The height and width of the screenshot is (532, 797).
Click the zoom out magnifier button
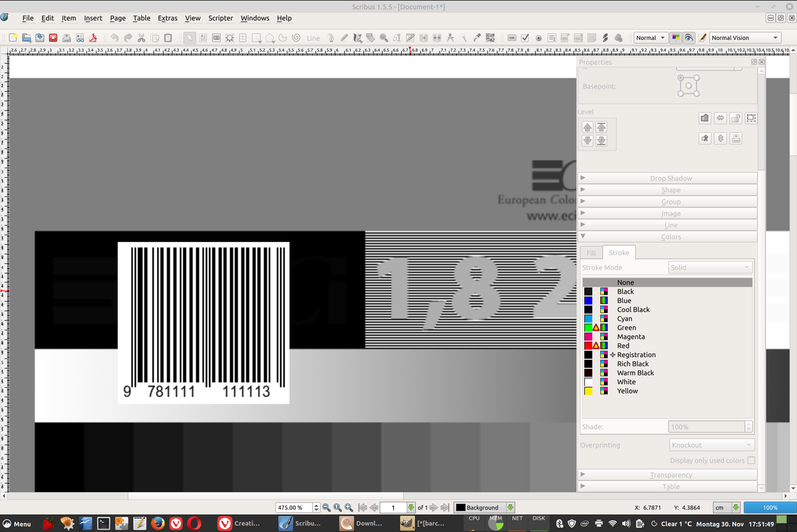[327, 507]
